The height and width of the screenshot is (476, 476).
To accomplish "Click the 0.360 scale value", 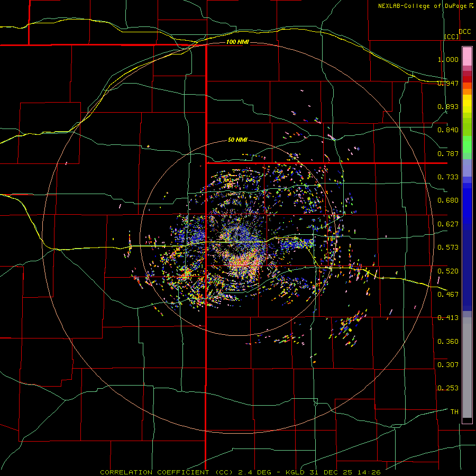I will coord(448,342).
